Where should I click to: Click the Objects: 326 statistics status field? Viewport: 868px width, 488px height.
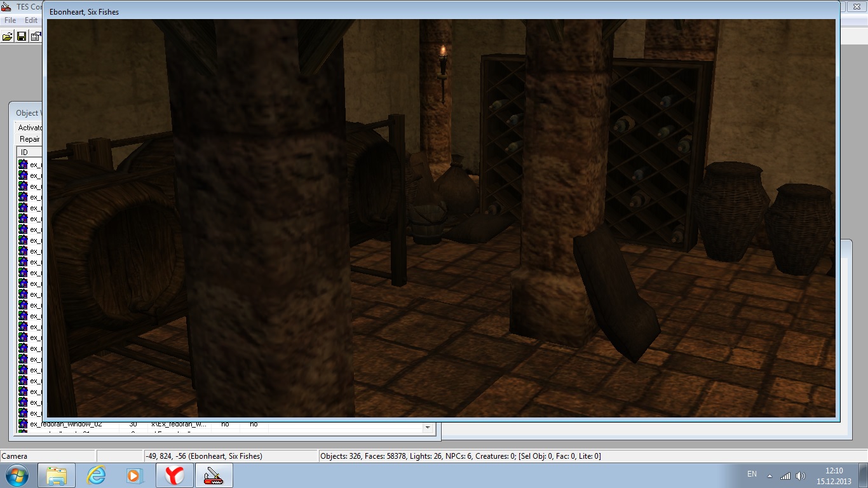(x=592, y=456)
